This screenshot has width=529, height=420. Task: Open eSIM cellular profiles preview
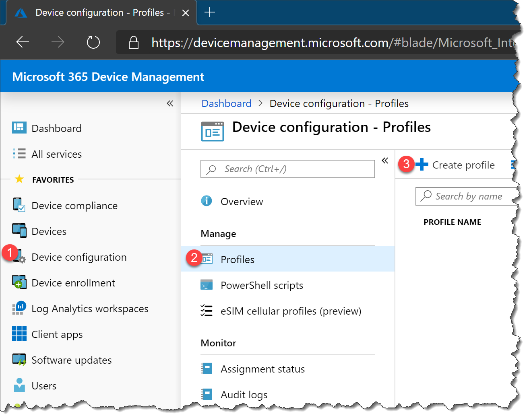(x=291, y=311)
